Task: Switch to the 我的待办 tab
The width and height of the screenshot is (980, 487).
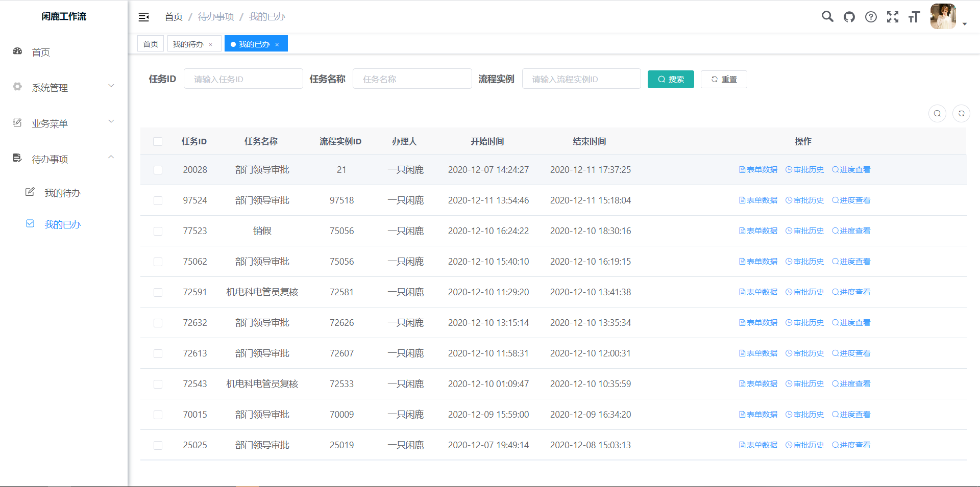Action: (x=194, y=44)
